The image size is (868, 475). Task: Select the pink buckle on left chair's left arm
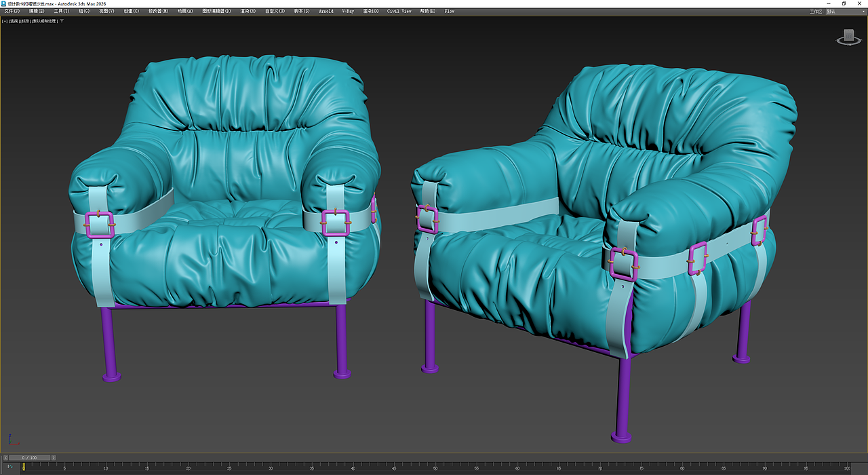pyautogui.click(x=100, y=224)
